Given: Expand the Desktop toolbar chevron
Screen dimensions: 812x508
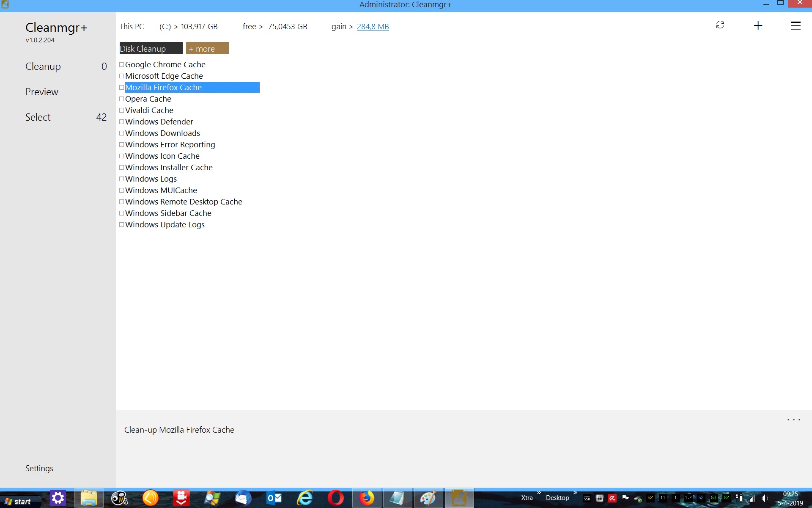Looking at the screenshot, I should point(575,493).
